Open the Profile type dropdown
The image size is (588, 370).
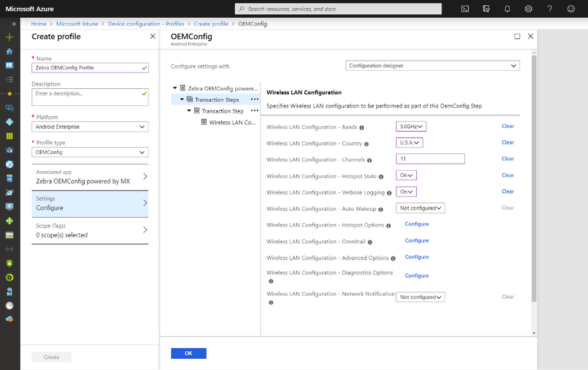click(90, 152)
